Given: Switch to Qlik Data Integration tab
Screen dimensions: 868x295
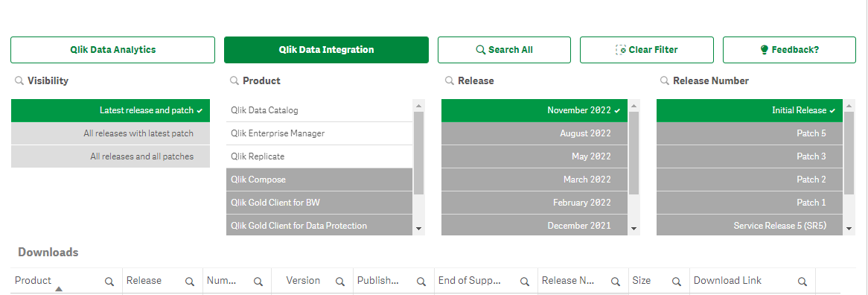Looking at the screenshot, I should [326, 50].
